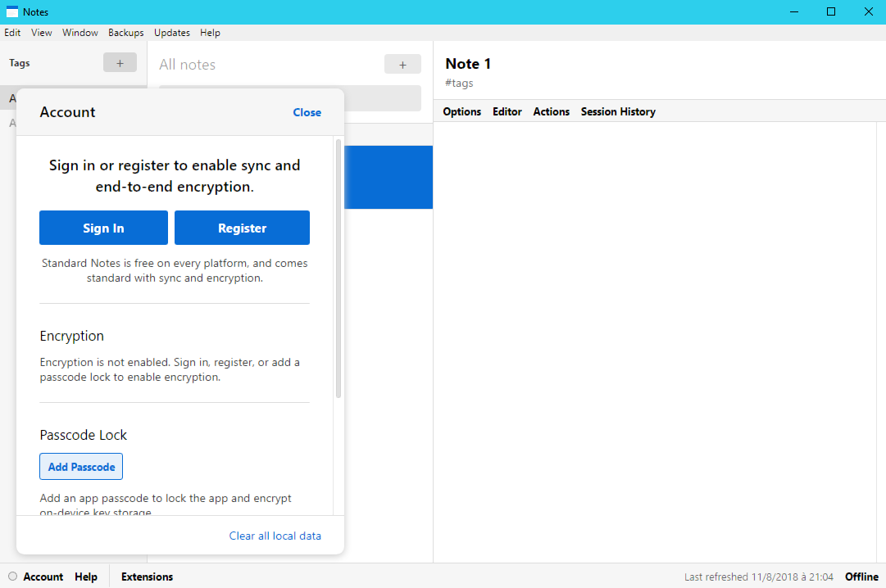
Task: Click Help in the footer bar
Action: pos(86,577)
